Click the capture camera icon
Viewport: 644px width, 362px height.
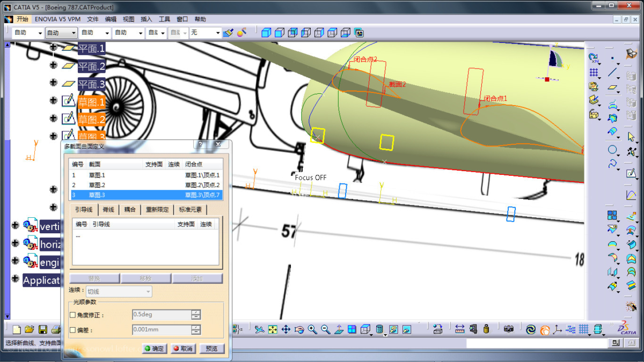(509, 329)
